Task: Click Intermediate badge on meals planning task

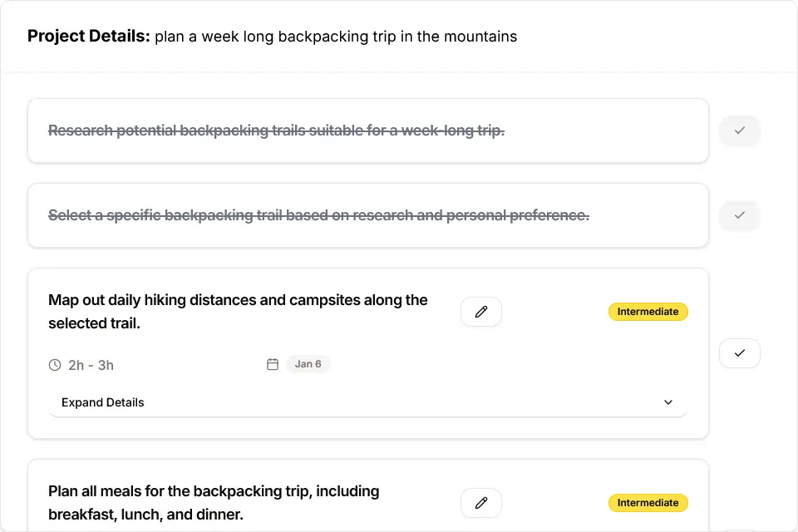Action: [x=648, y=503]
